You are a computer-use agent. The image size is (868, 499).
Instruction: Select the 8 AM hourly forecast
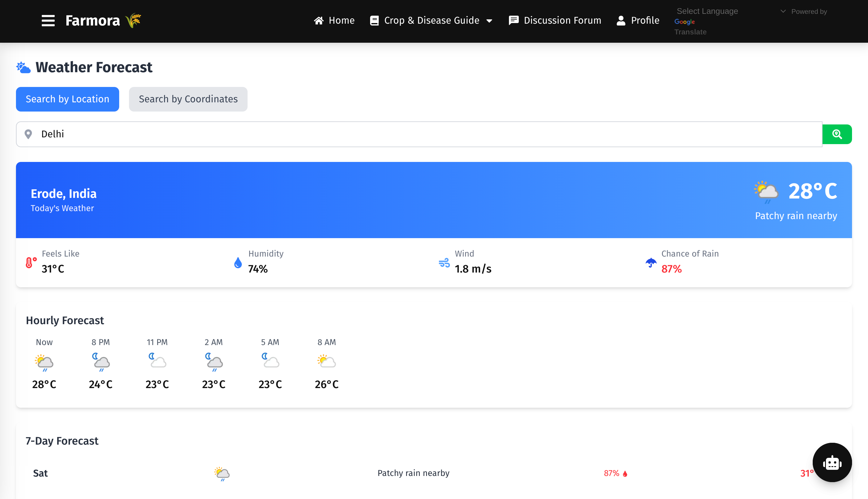click(326, 363)
